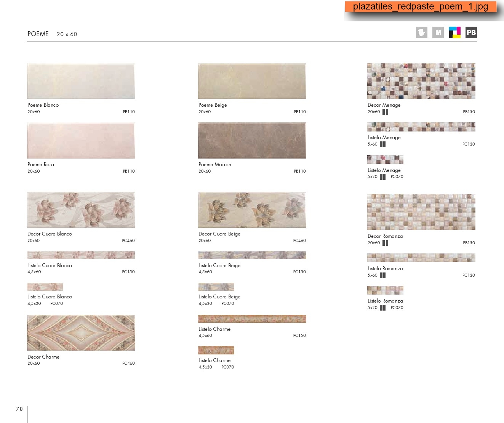Click the Listelo Cuore Beige 4,5x20 small image
Image resolution: width=504 pixels, height=423 pixels.
tap(216, 287)
